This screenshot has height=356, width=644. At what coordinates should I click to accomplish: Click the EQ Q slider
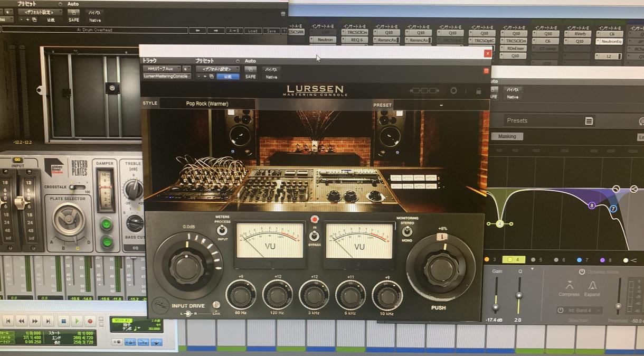click(519, 295)
